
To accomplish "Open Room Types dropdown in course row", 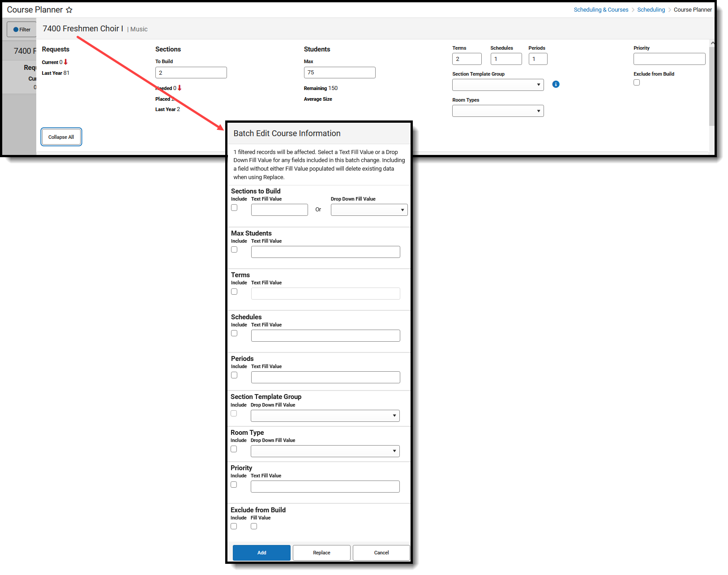I will (x=498, y=111).
